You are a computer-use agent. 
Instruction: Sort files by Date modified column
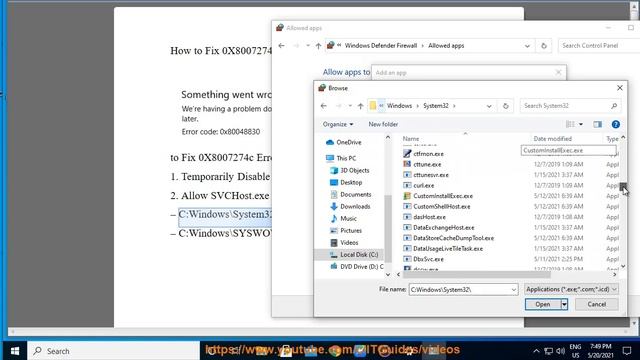click(552, 139)
